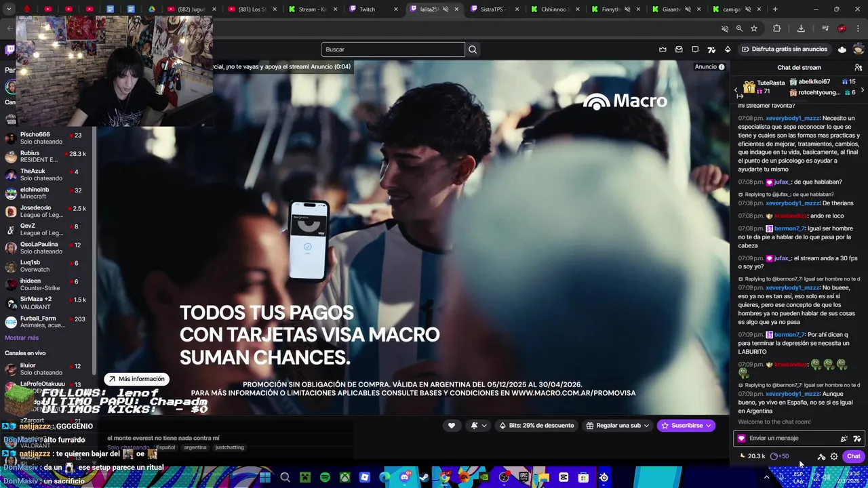Image resolution: width=868 pixels, height=488 pixels.
Task: Open the get Bits diamond icon
Action: pyautogui.click(x=728, y=49)
